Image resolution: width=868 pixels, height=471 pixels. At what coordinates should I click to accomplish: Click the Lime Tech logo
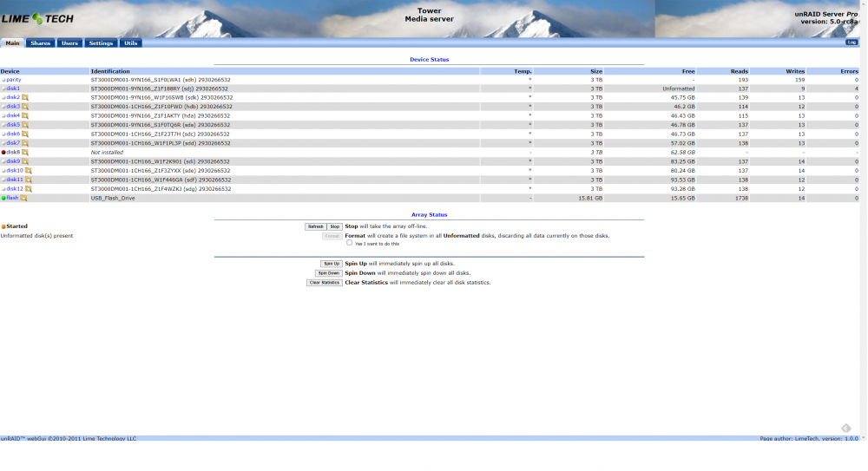pyautogui.click(x=37, y=18)
